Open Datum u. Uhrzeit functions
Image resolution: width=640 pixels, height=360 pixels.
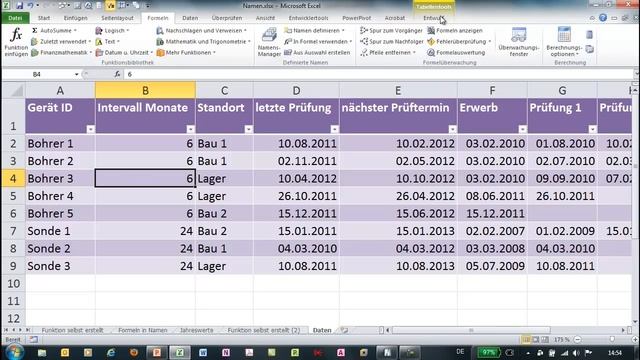[124, 53]
